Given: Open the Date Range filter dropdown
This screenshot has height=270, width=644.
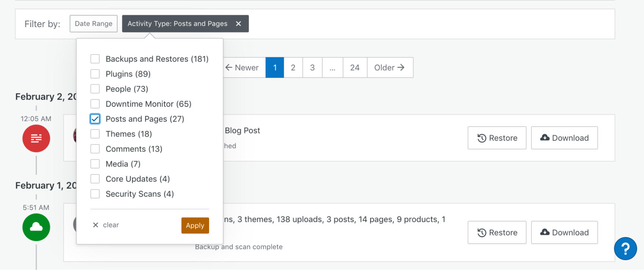Looking at the screenshot, I should point(93,24).
